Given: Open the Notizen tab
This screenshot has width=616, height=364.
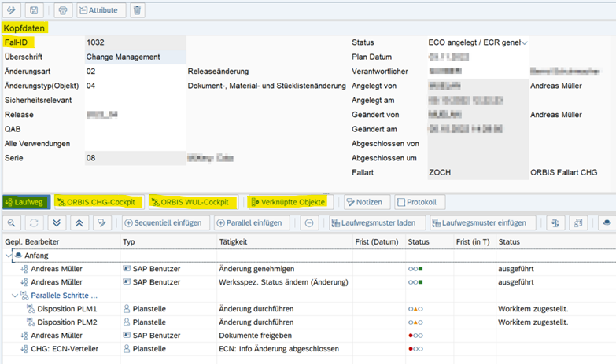Looking at the screenshot, I should click(x=367, y=202).
